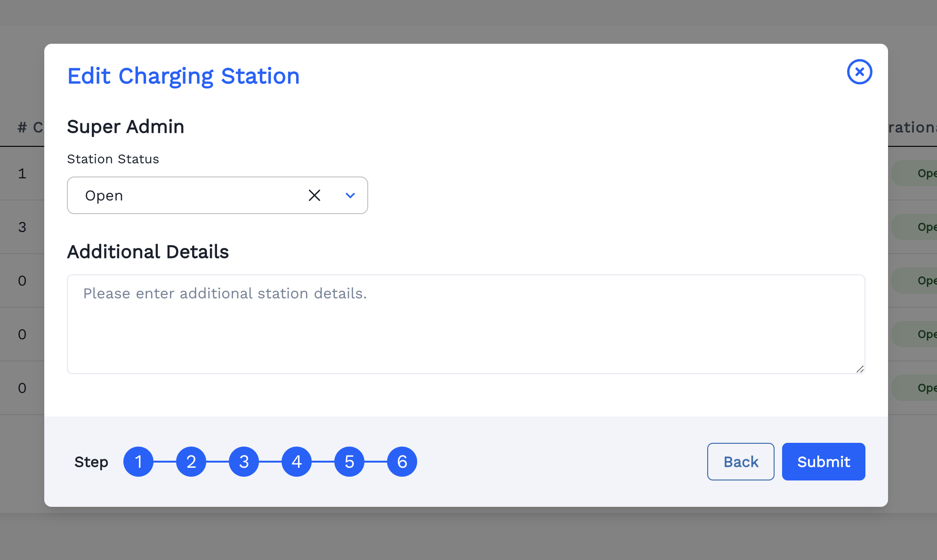Screen dimensions: 937x560
Task: Submit the Edit Charging Station form
Action: pyautogui.click(x=823, y=462)
